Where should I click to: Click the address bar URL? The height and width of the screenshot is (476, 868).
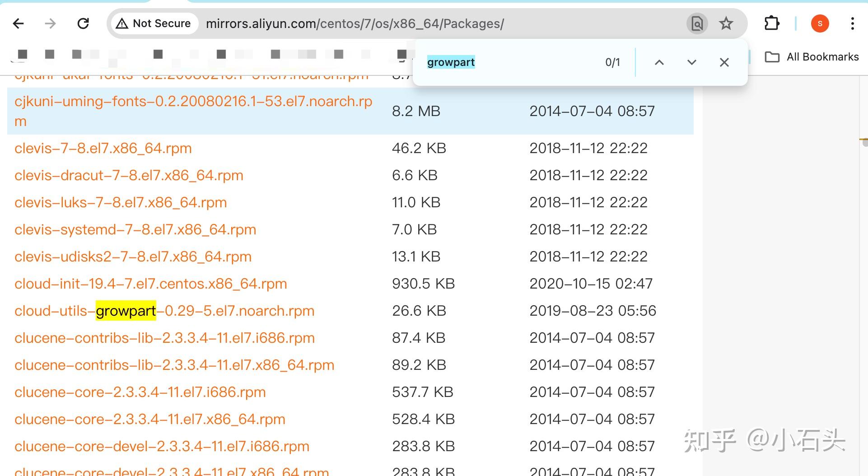tap(355, 23)
